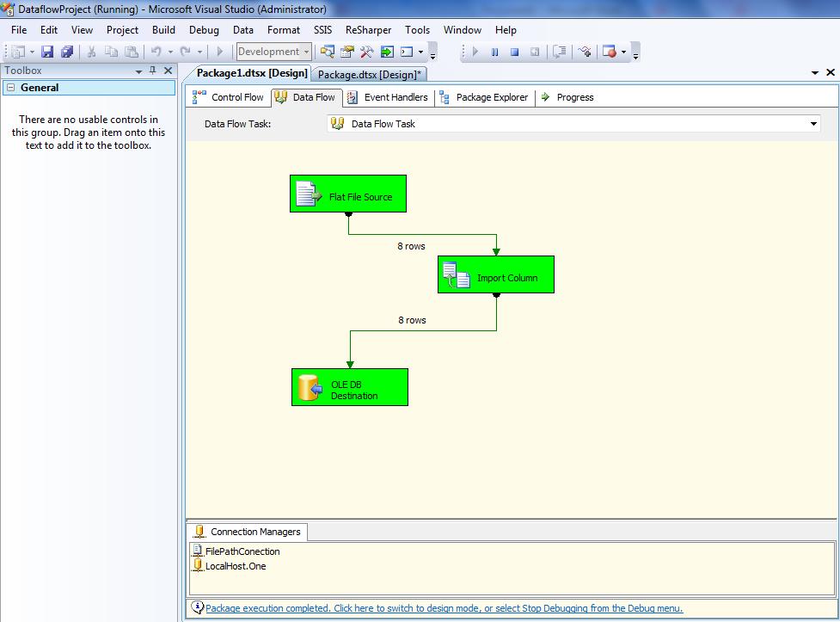Toggle auto-hide pin on Toolbox panel
Screen dimensions: 840x622
[153, 71]
